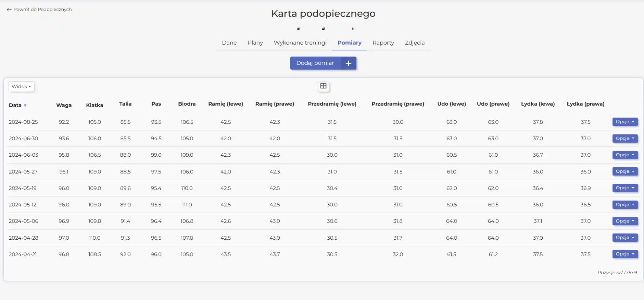This screenshot has width=644, height=300.
Task: Click the date cell 2024-05-12
Action: pyautogui.click(x=23, y=205)
